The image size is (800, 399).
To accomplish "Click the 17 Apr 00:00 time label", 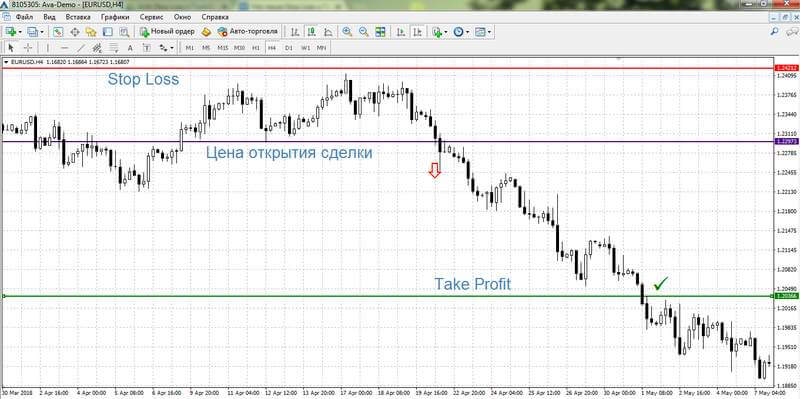I will pos(357,394).
